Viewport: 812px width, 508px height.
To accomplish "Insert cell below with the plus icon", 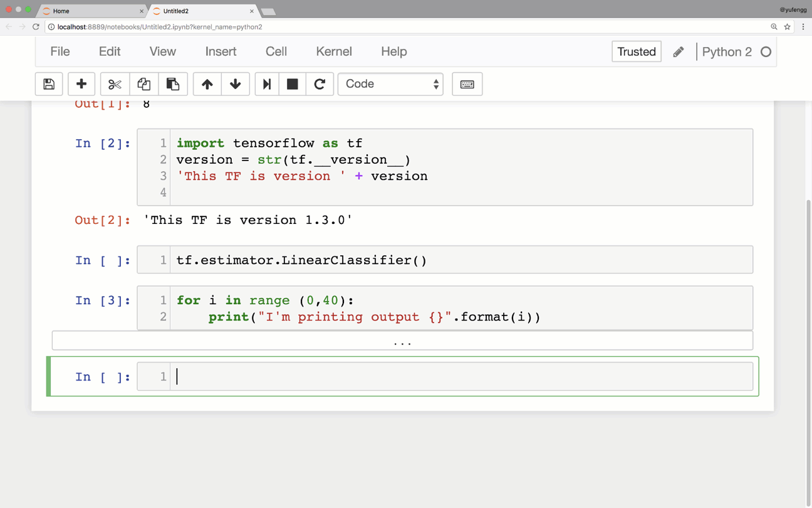I will point(81,84).
